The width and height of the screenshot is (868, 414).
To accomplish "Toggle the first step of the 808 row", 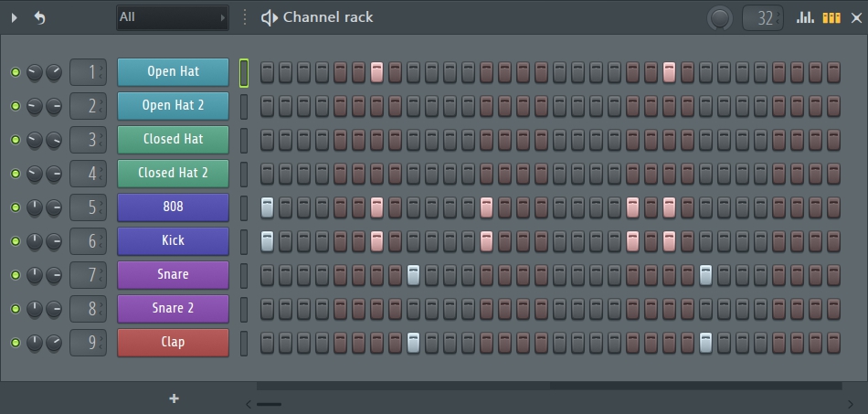I will click(x=267, y=207).
